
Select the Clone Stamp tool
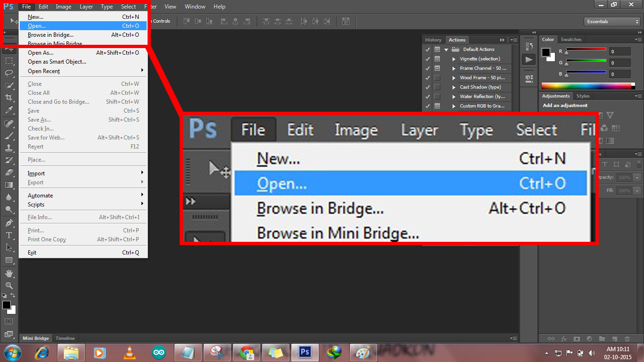9,148
